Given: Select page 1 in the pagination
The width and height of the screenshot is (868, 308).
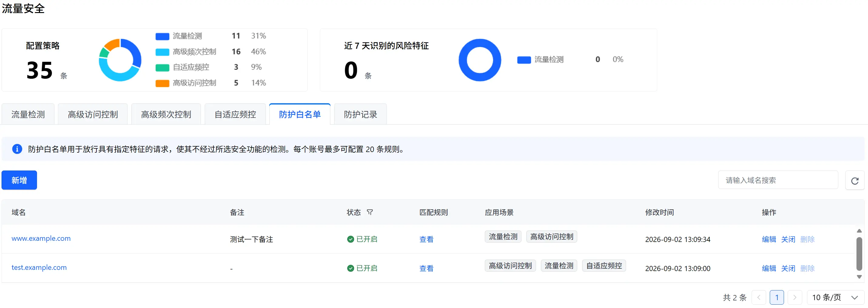Looking at the screenshot, I should [777, 297].
